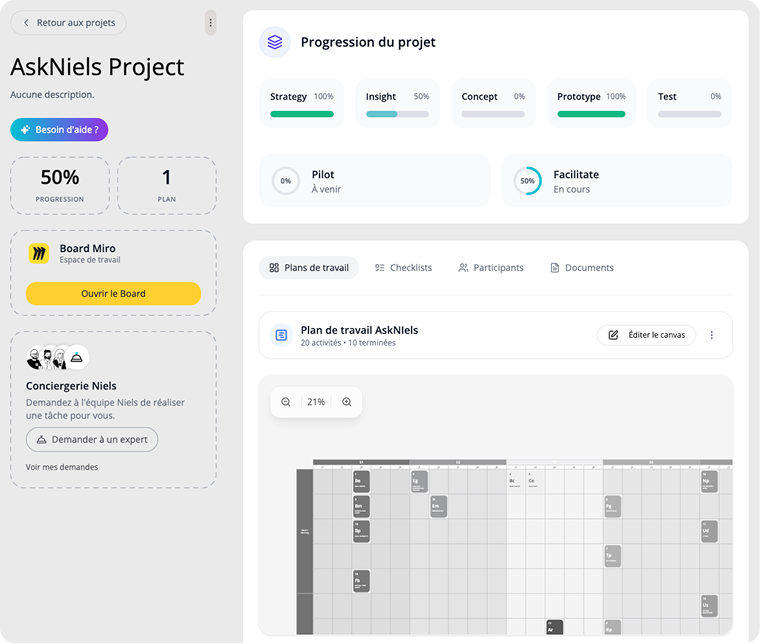Click the zoom in magnifier icon
The width and height of the screenshot is (760, 644).
click(347, 402)
